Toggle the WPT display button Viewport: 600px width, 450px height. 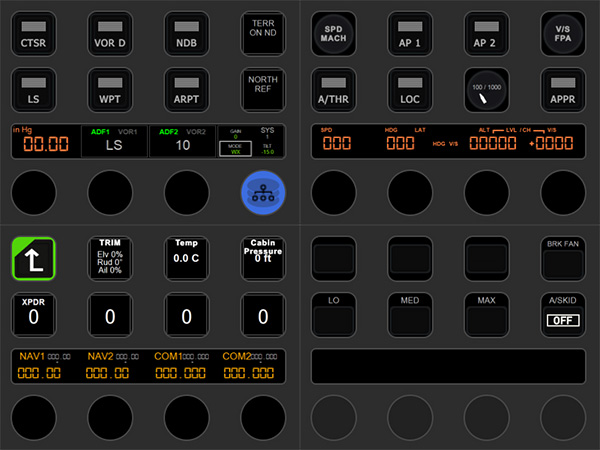point(110,90)
